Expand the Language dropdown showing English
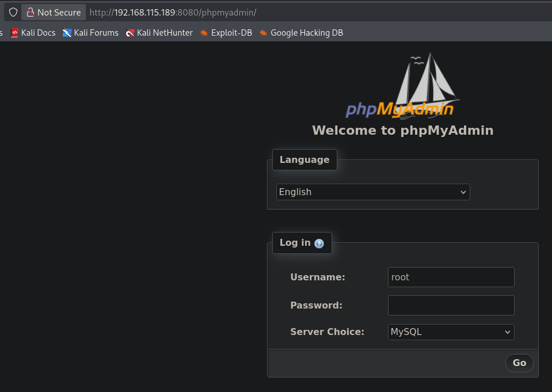 point(373,192)
